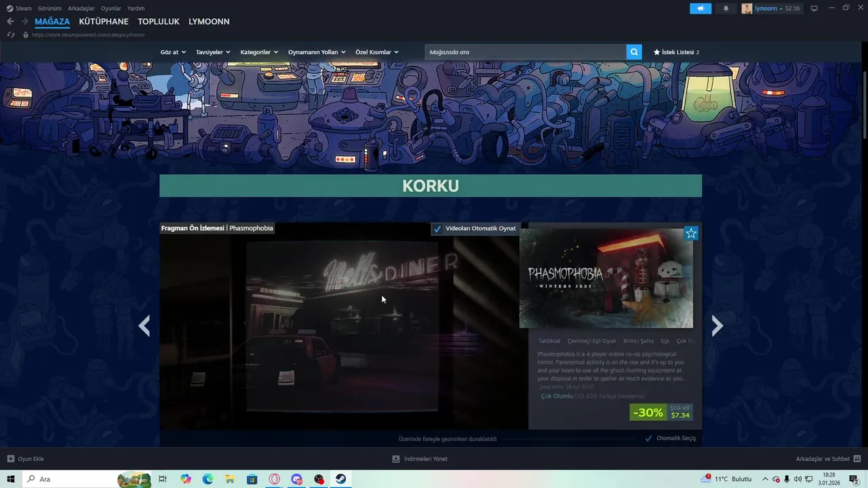Expand the Oynamanın Yolları dropdown
The width and height of the screenshot is (868, 488).
coord(317,52)
